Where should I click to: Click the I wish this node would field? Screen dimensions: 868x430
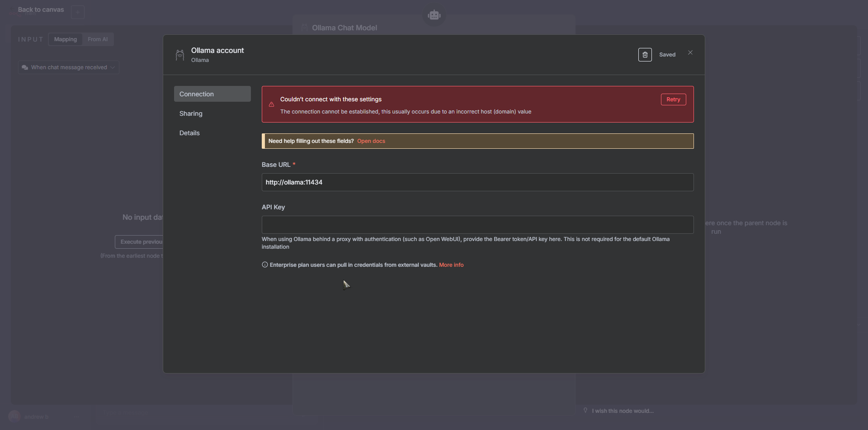(x=623, y=411)
